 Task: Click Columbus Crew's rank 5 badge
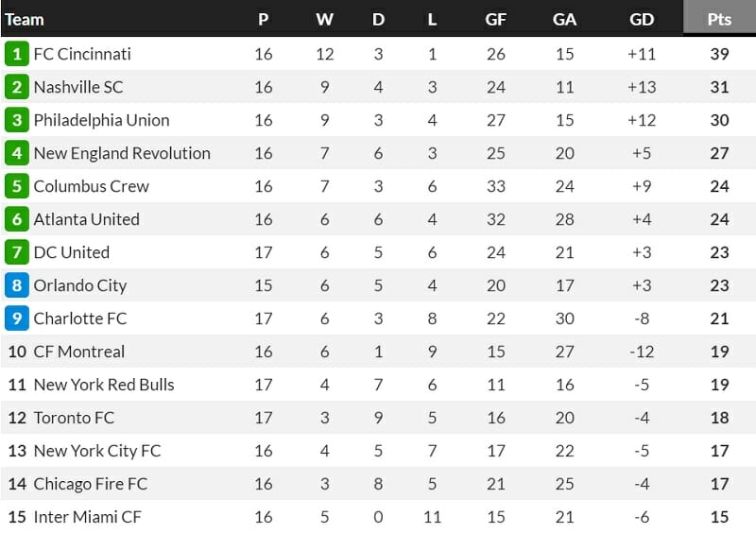(16, 186)
